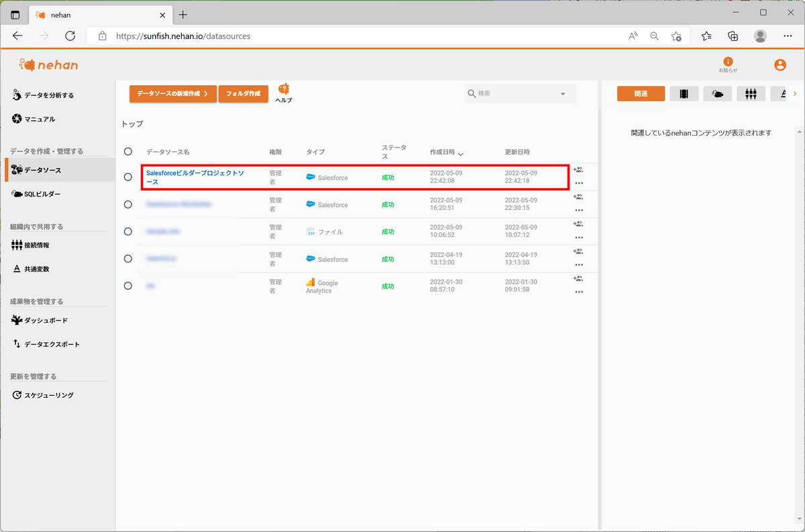Open the connection info plug tab in right panel

point(751,94)
